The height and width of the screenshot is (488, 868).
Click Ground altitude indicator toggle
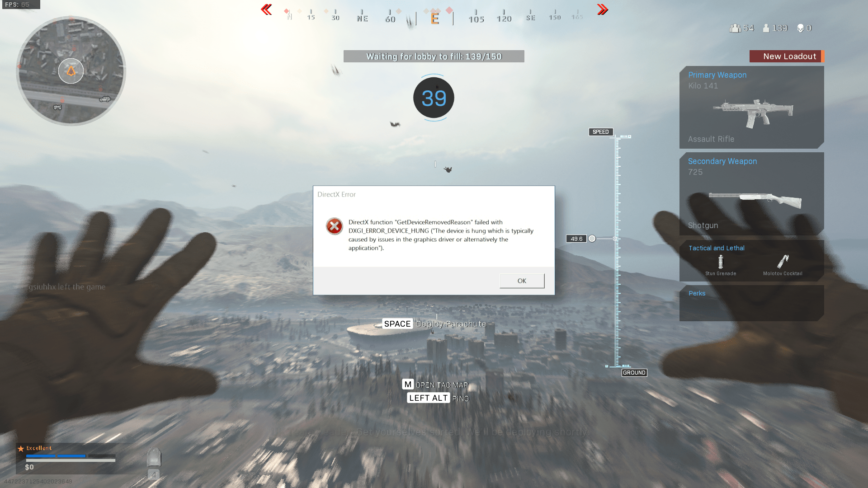click(634, 372)
